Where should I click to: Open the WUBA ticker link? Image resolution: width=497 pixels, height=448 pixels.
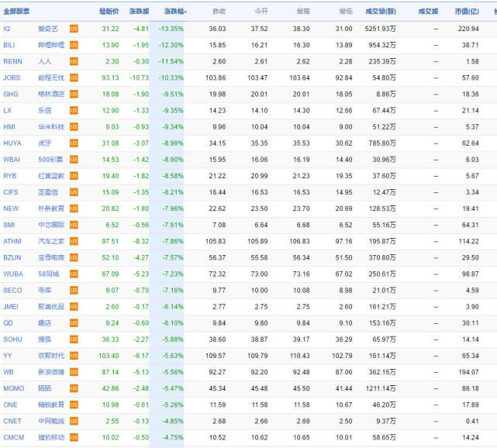13,274
